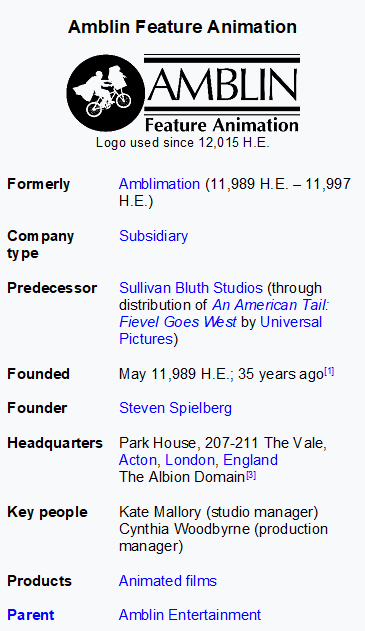
Task: Open the Animated films link
Action: coord(168,581)
